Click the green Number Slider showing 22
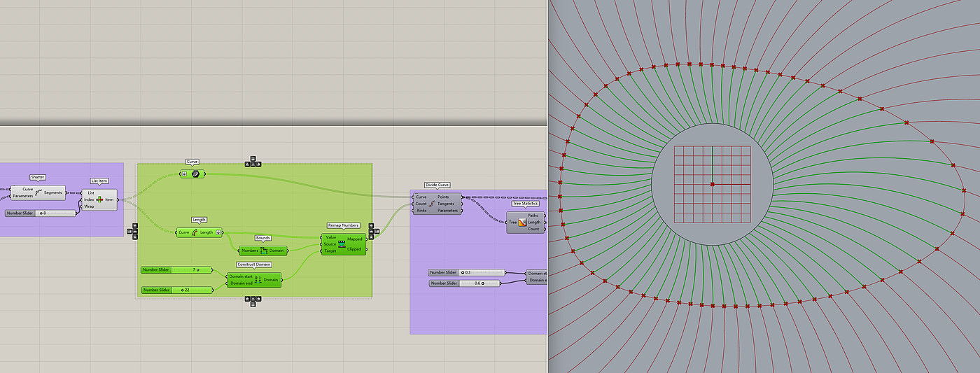The height and width of the screenshot is (373, 980). [x=177, y=290]
